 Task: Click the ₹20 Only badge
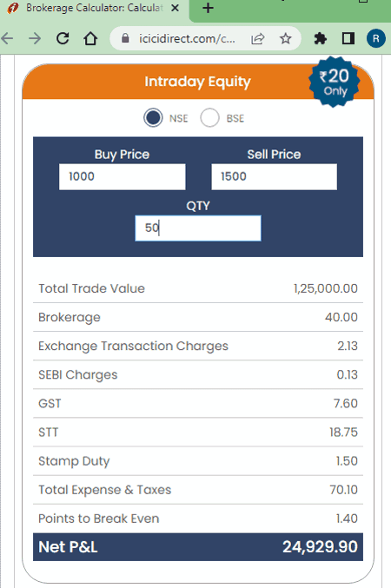coord(334,82)
